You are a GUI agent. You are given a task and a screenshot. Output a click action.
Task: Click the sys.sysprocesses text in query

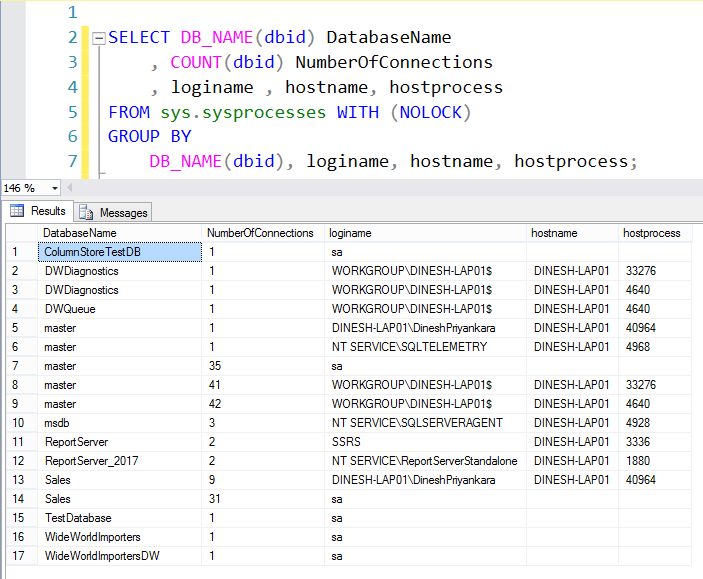[243, 113]
